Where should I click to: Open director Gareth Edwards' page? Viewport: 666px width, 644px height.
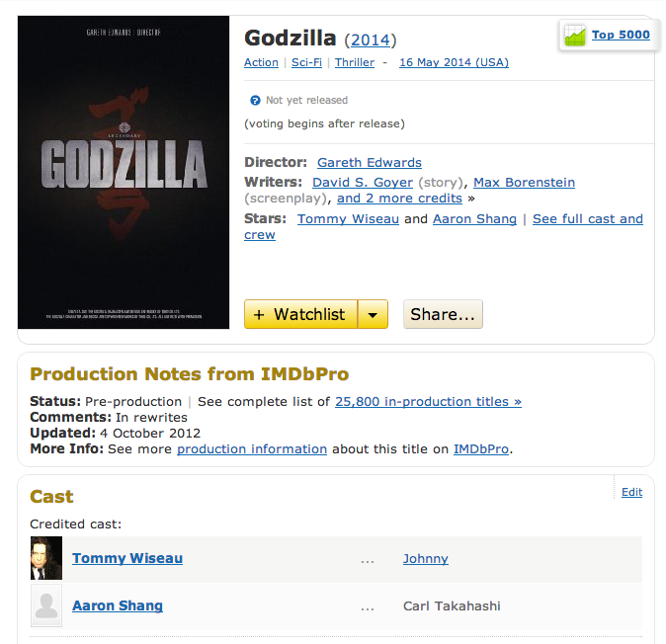(x=370, y=163)
